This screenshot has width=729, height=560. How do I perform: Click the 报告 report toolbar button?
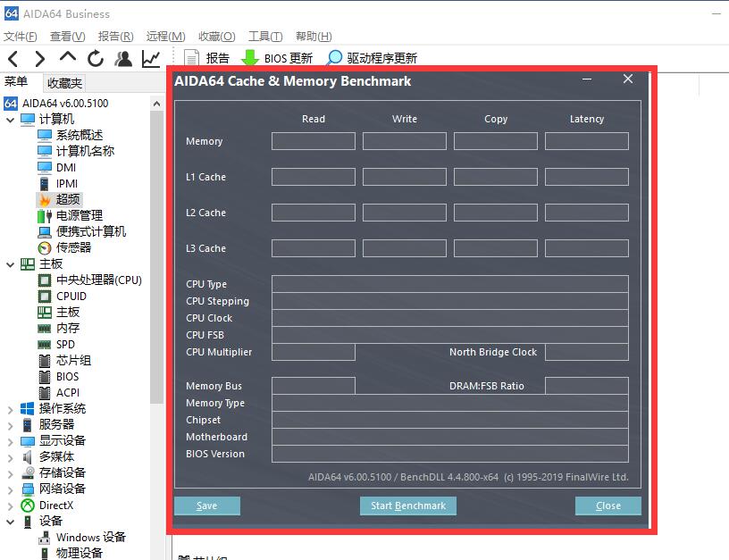point(206,58)
